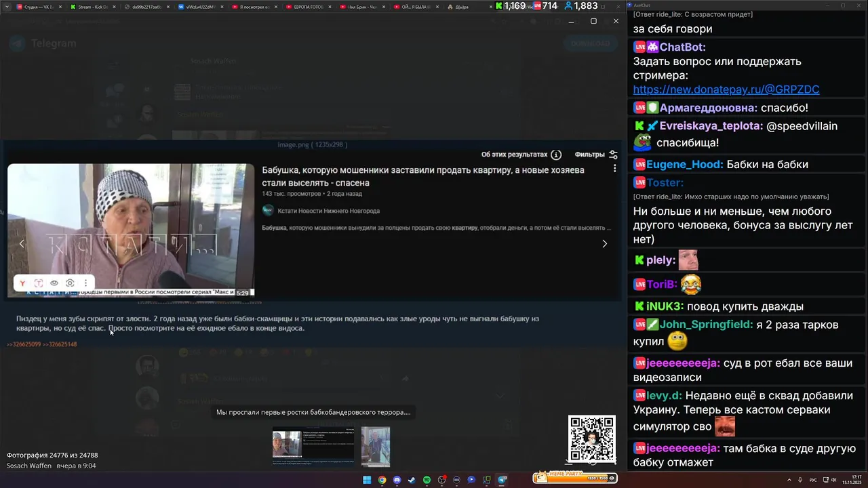This screenshot has width=868, height=488.
Task: Click the image search camera icon in overlay
Action: click(70, 283)
